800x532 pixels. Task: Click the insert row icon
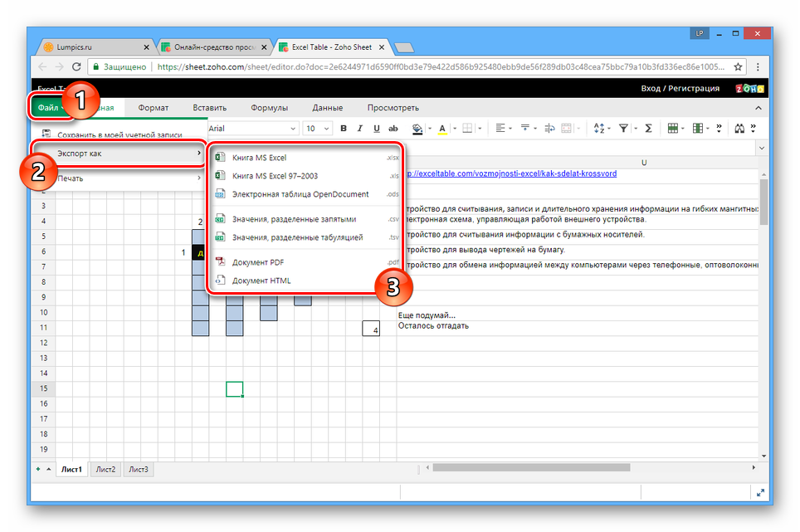pyautogui.click(x=673, y=129)
